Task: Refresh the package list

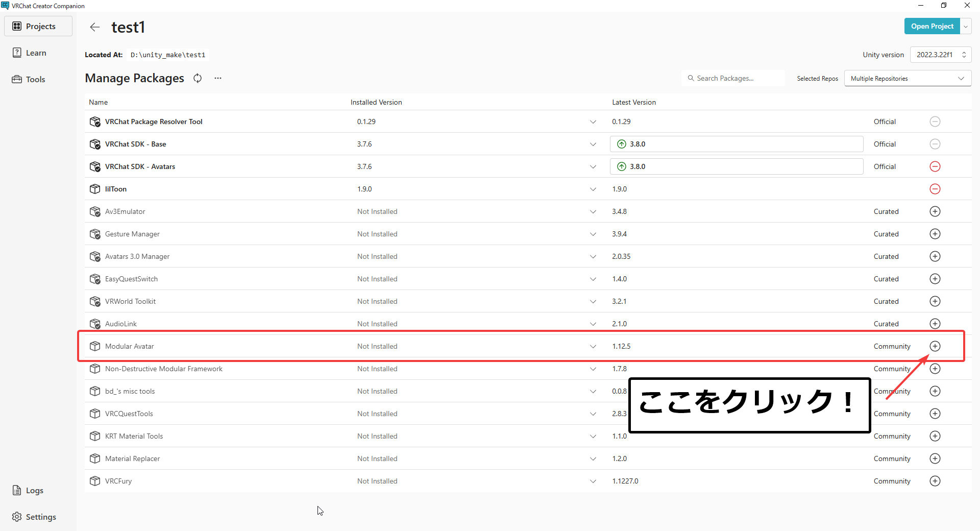Action: (x=198, y=78)
